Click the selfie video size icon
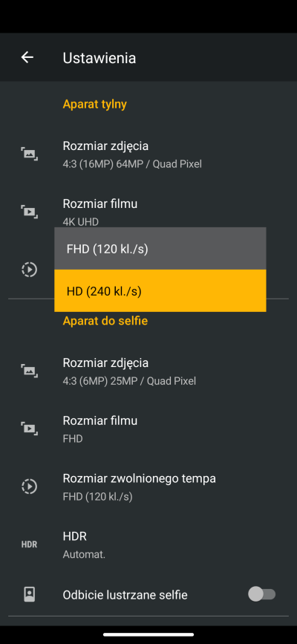The width and height of the screenshot is (297, 644). click(x=29, y=429)
